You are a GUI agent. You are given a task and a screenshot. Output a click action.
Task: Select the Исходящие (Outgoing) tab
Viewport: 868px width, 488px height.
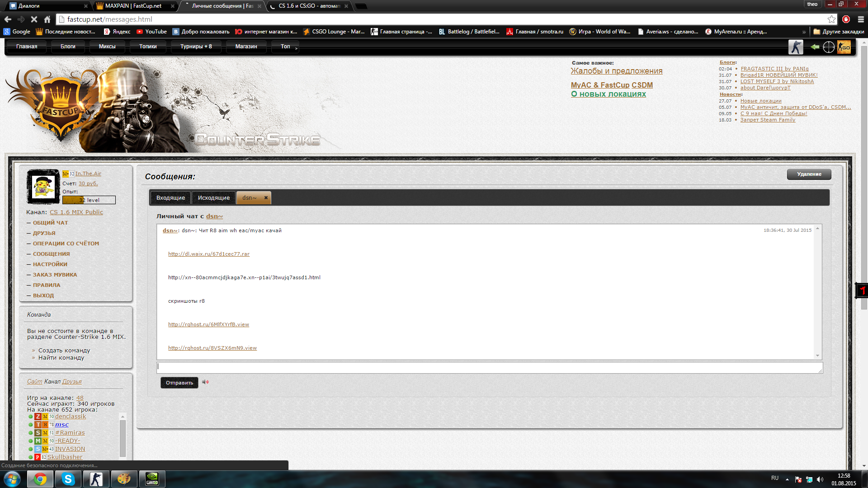(x=213, y=197)
